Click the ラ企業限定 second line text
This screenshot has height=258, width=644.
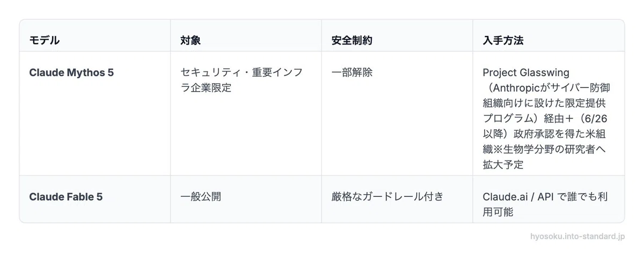(x=206, y=88)
